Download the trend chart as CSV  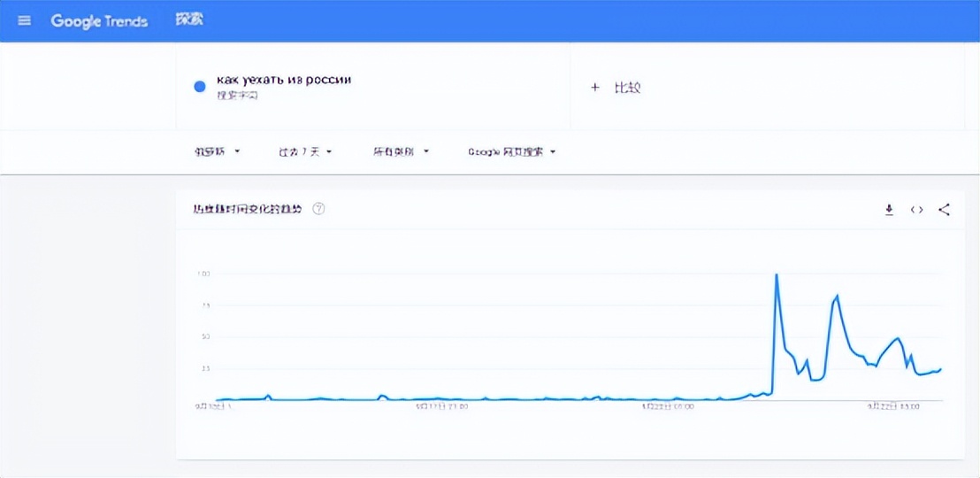889,210
